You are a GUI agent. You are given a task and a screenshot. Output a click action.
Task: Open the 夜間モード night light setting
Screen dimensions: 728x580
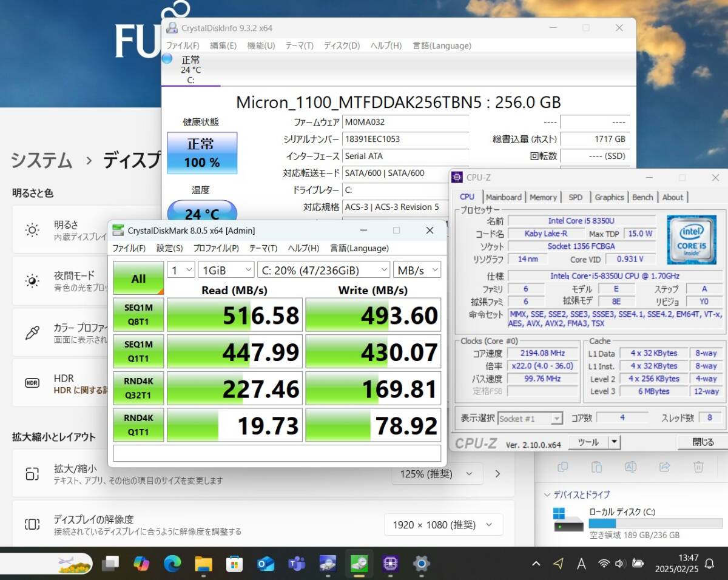pyautogui.click(x=59, y=281)
